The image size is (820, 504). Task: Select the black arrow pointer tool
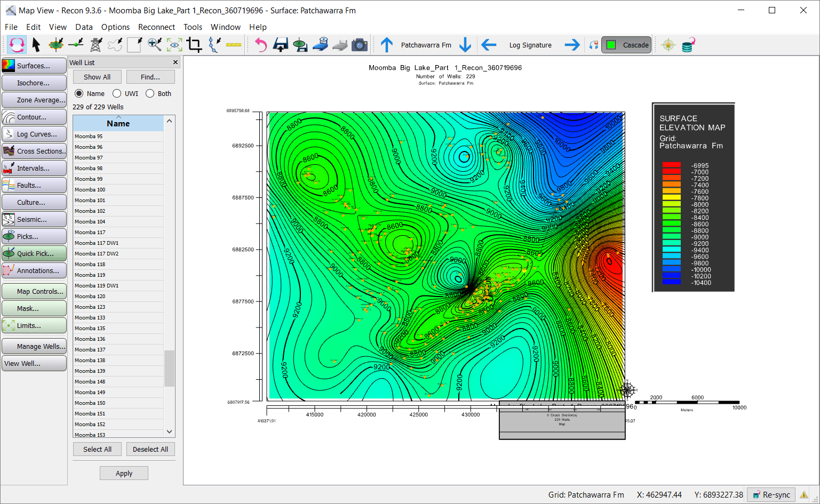click(x=36, y=45)
